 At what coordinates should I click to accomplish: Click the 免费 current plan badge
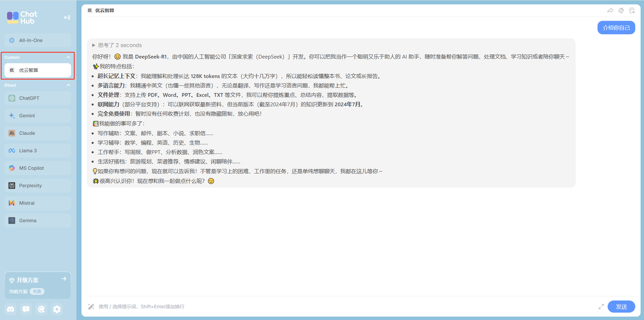(36, 291)
